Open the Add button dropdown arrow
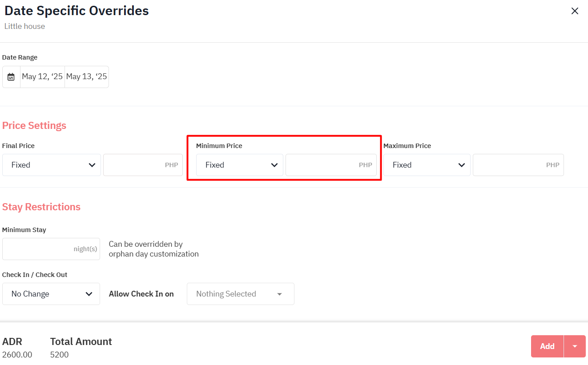The height and width of the screenshot is (365, 588). tap(575, 346)
